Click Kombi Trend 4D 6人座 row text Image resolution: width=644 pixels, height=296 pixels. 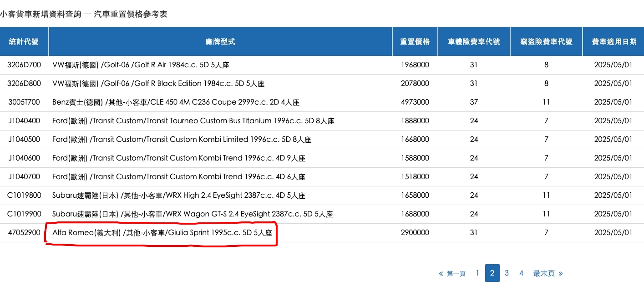179,177
